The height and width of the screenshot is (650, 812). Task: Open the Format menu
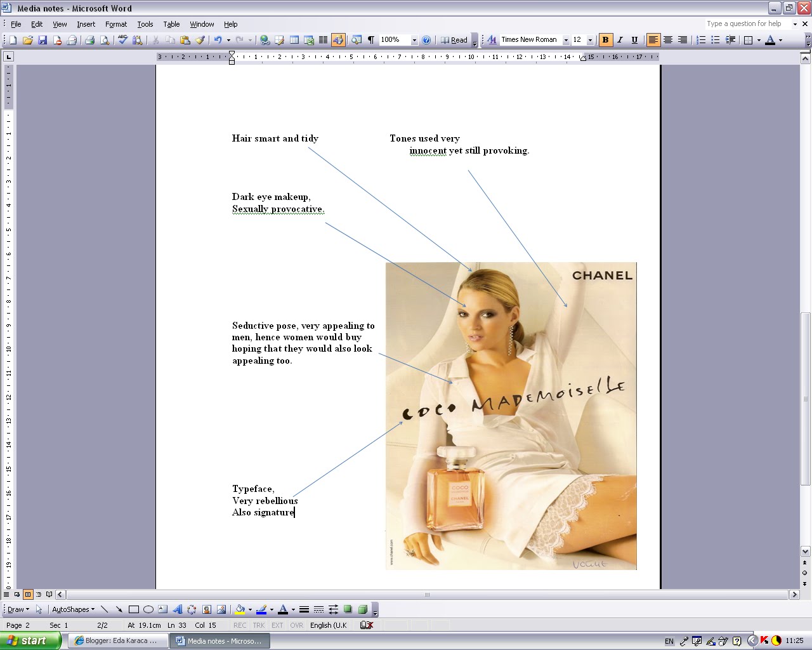[x=116, y=24]
